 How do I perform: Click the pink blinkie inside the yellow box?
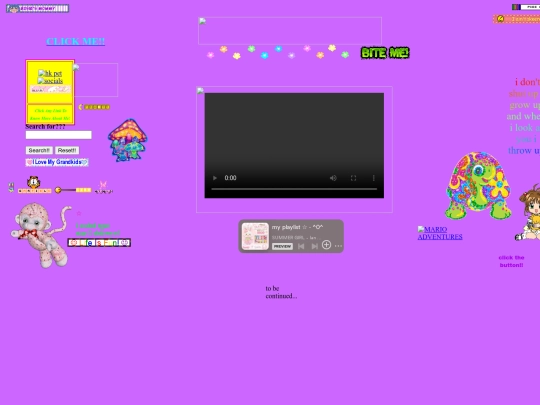50,90
